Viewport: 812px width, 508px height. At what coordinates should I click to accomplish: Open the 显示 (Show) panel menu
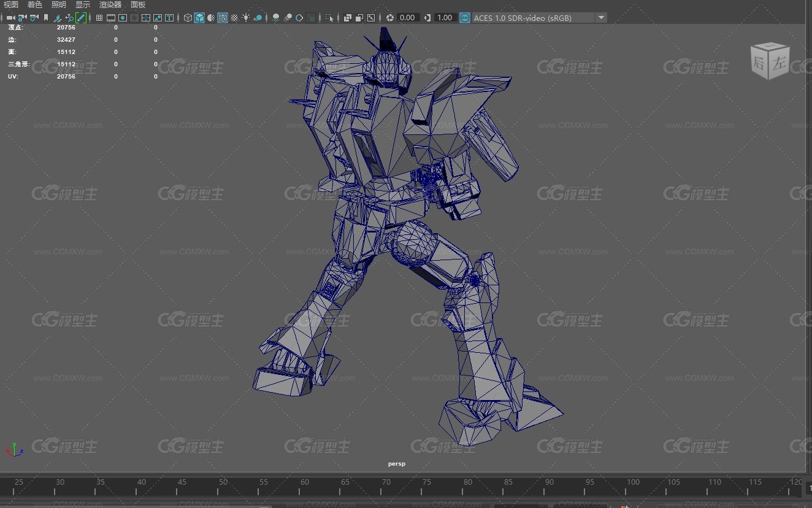tap(83, 5)
